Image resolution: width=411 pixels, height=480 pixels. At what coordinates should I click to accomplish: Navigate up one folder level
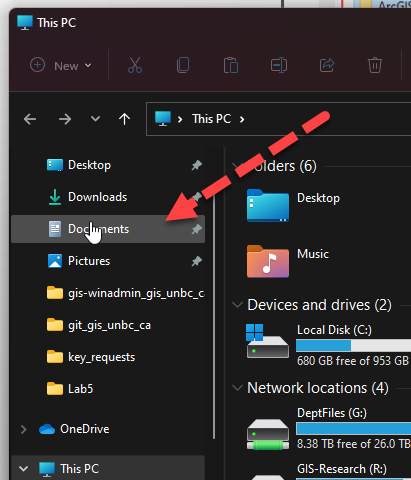point(124,119)
